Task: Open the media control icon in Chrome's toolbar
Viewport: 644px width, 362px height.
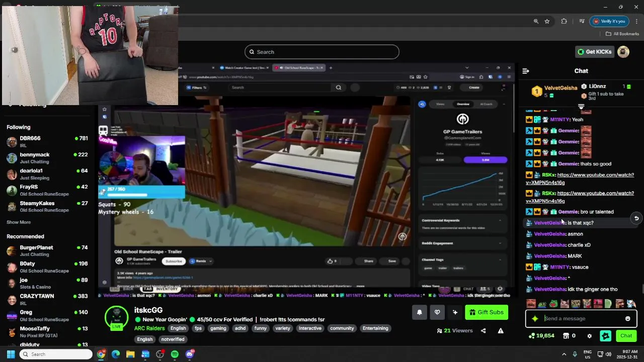Action: click(582, 21)
